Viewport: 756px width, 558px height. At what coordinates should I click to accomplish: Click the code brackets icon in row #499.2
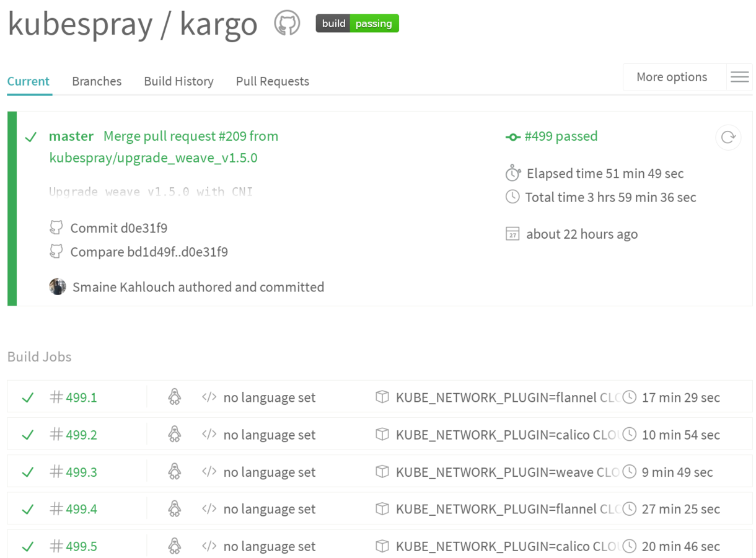pos(209,434)
